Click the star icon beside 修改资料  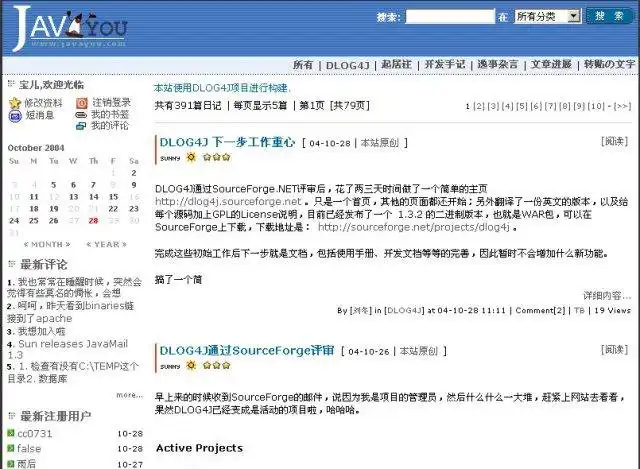pos(15,103)
